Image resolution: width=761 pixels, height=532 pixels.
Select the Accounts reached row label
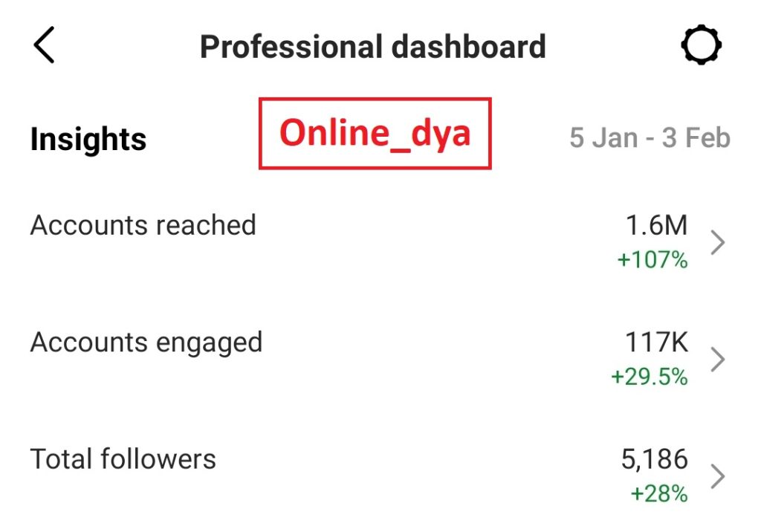[143, 225]
